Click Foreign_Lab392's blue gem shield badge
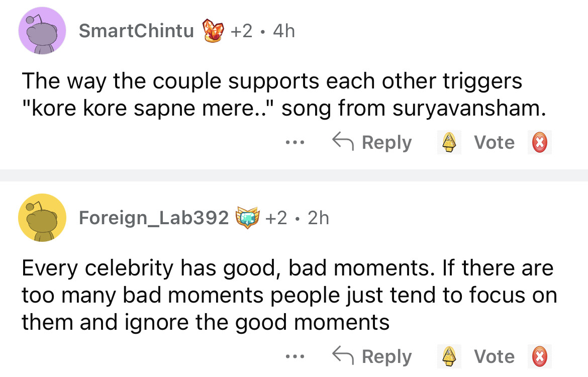The image size is (588, 377). tap(247, 218)
